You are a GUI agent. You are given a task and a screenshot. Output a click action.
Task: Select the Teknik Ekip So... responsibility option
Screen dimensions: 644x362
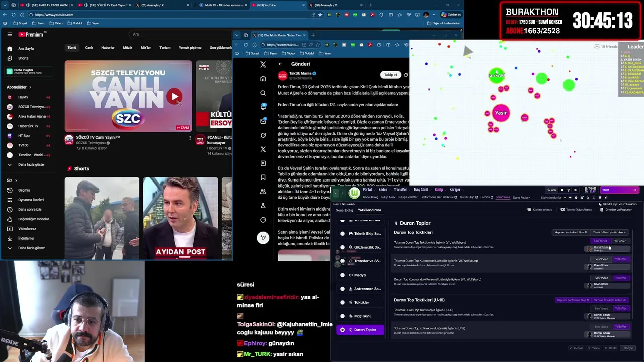coord(360,234)
